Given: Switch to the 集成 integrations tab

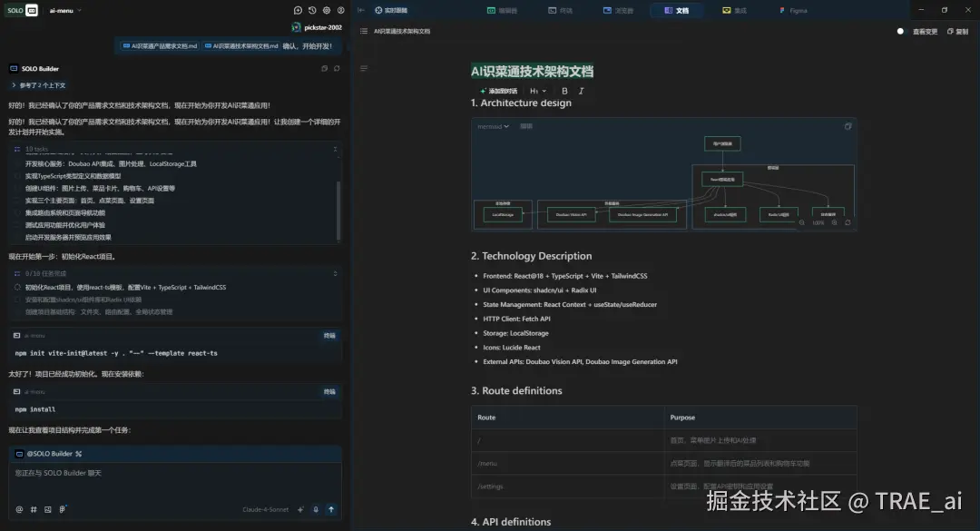Looking at the screenshot, I should (734, 10).
